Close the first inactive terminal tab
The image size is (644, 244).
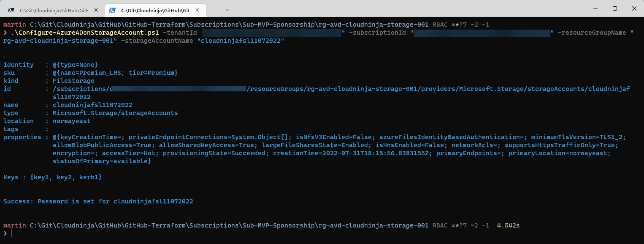[96, 10]
